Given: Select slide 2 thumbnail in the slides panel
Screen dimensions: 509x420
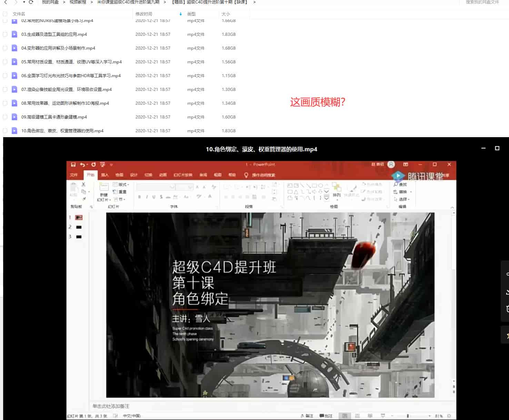Looking at the screenshot, I should (x=79, y=227).
